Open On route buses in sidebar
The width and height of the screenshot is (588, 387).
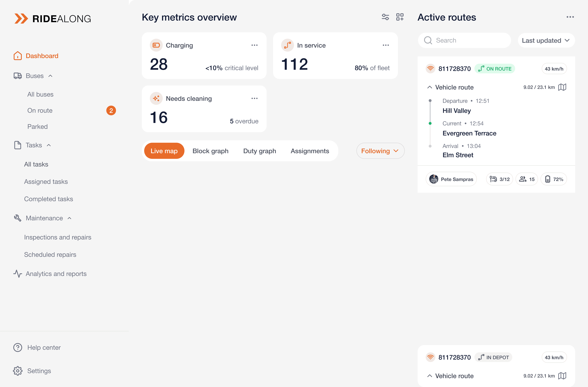pos(40,111)
